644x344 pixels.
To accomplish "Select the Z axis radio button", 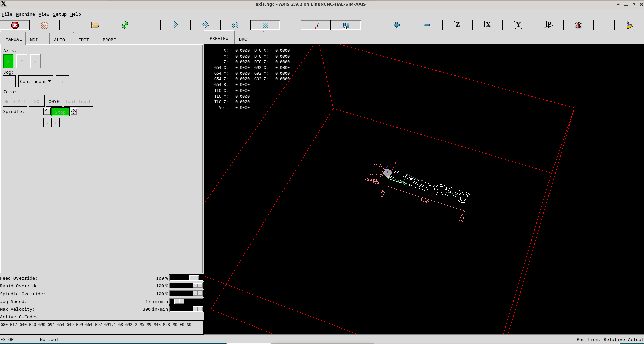I will click(x=35, y=62).
